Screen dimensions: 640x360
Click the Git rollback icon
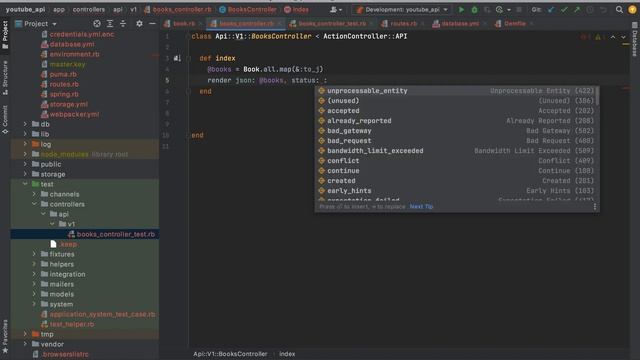tap(603, 9)
